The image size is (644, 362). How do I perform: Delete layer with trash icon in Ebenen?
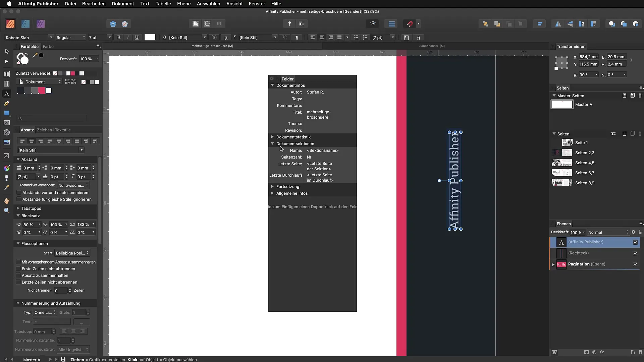[x=640, y=352]
